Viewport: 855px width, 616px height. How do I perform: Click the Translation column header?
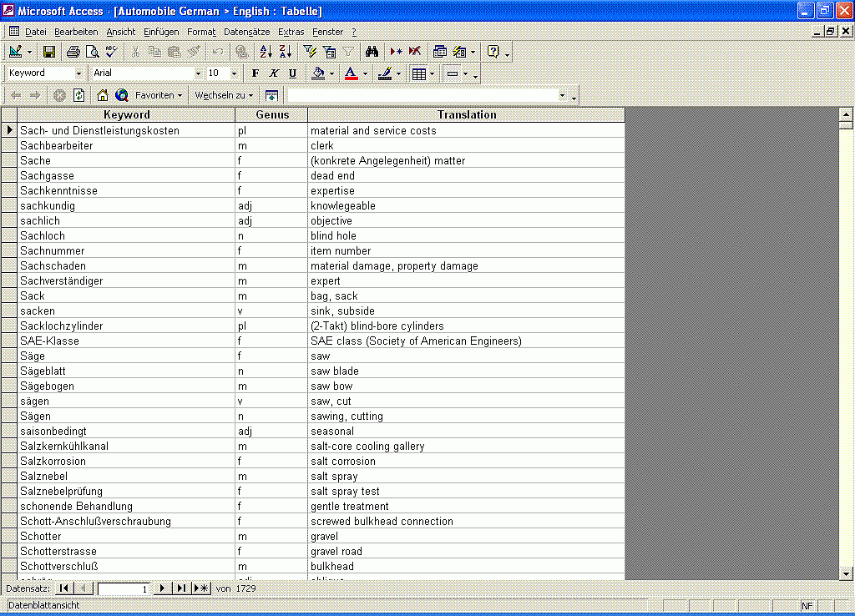click(466, 115)
